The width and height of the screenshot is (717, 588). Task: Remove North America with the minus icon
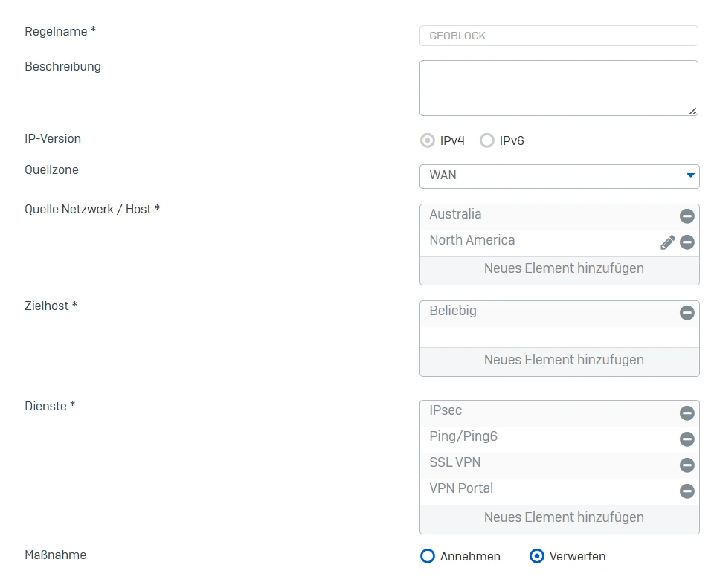[687, 242]
